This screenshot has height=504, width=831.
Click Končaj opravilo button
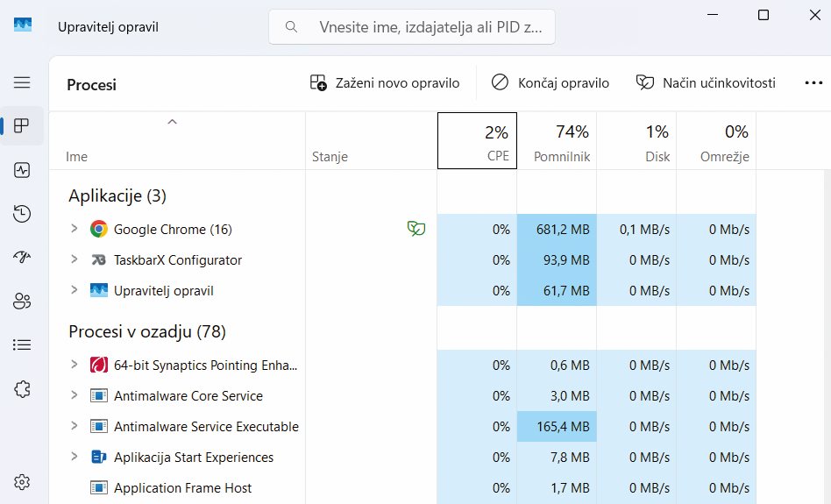tap(550, 82)
